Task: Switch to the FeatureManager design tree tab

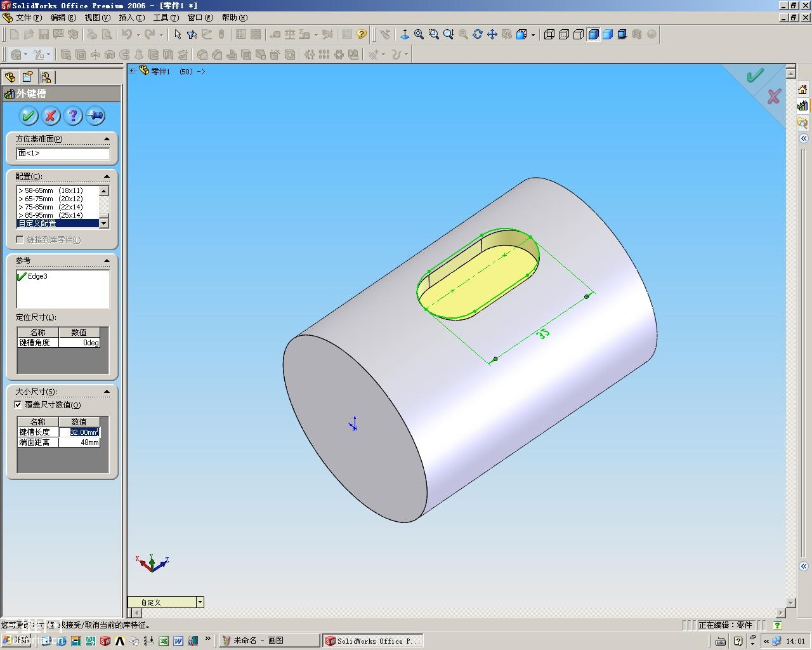Action: tap(10, 77)
